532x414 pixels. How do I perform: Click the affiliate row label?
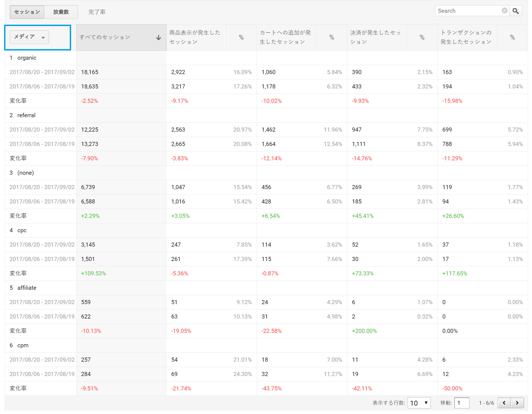click(27, 288)
